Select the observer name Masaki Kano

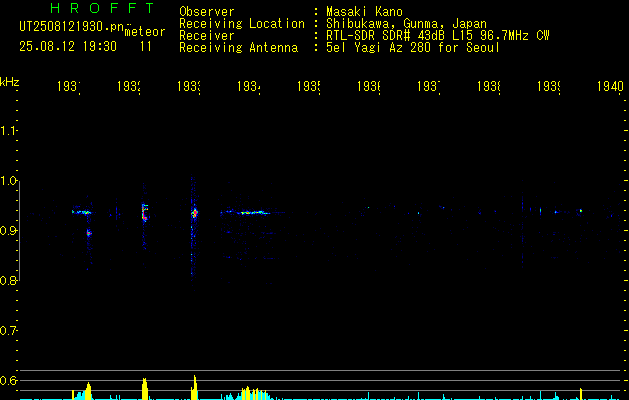point(364,12)
